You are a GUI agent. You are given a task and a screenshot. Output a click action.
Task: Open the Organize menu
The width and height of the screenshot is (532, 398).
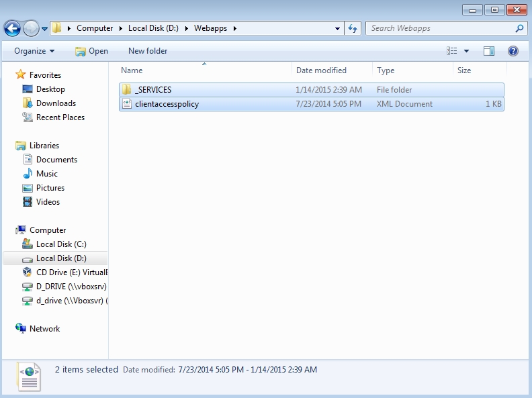[34, 51]
